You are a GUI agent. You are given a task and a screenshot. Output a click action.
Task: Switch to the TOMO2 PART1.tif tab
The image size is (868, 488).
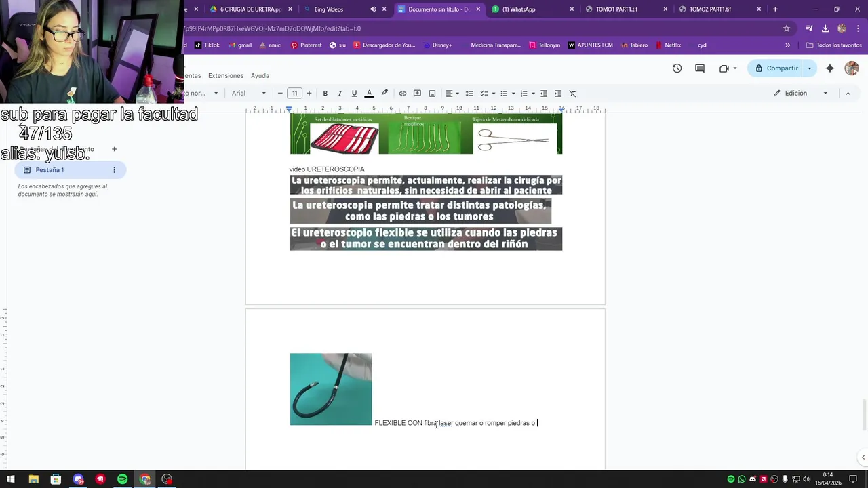click(x=719, y=9)
